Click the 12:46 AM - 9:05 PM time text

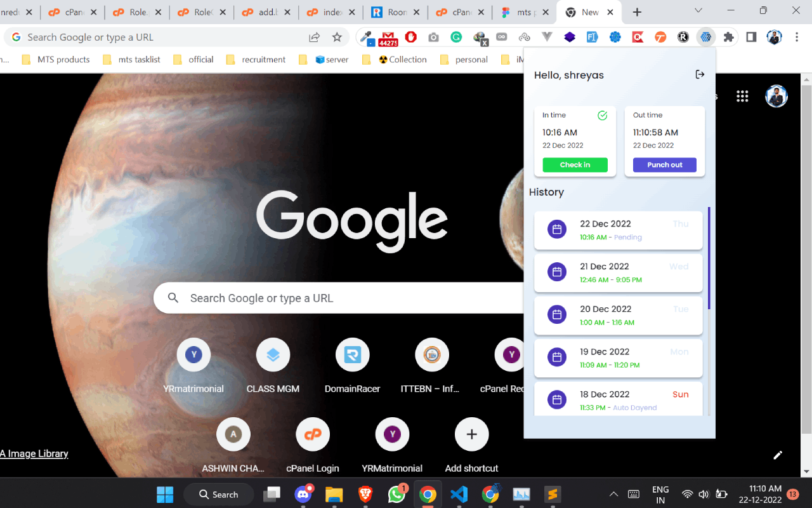[x=611, y=280]
